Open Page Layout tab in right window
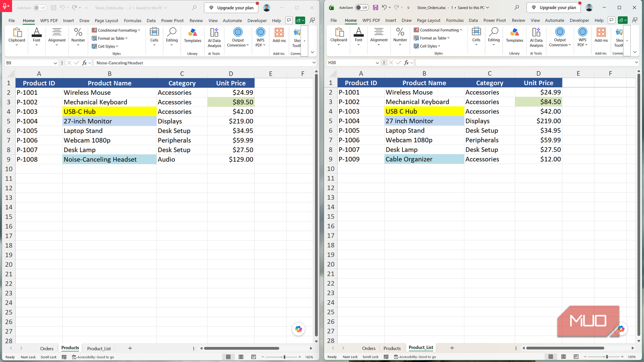 [429, 20]
